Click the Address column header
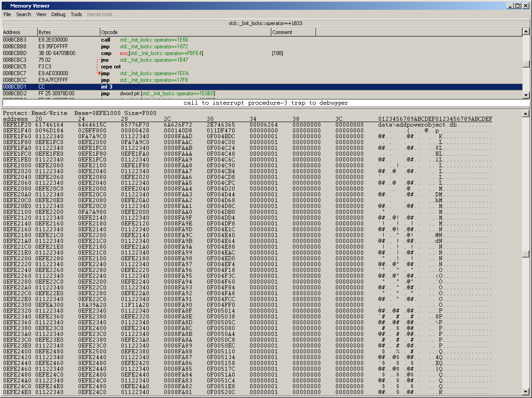This screenshot has width=532, height=398. [x=19, y=32]
